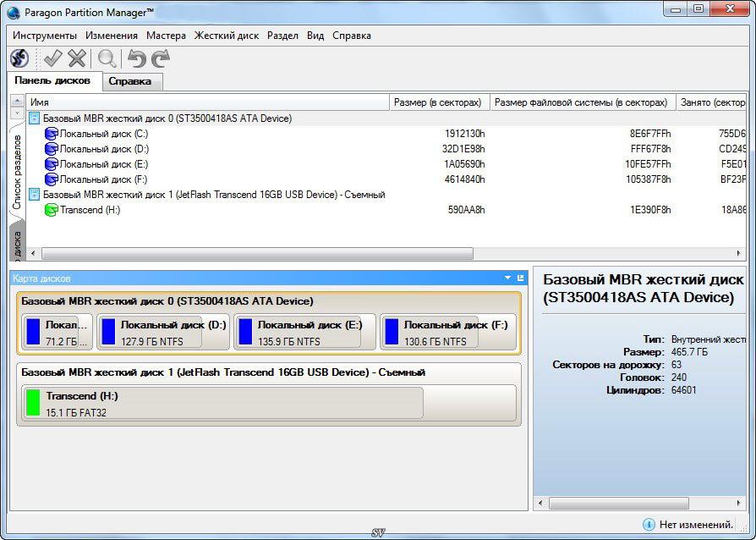Click the Локальный диск (F:) partition icon
The width and height of the screenshot is (756, 540).
coord(51,179)
